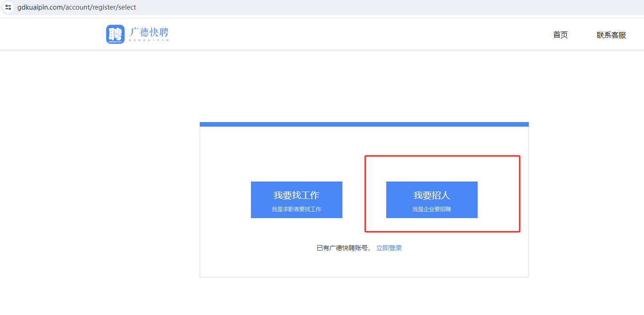Viewport: 644px width, 315px height.
Task: Choose the 我要招人 employer button
Action: pyautogui.click(x=432, y=200)
